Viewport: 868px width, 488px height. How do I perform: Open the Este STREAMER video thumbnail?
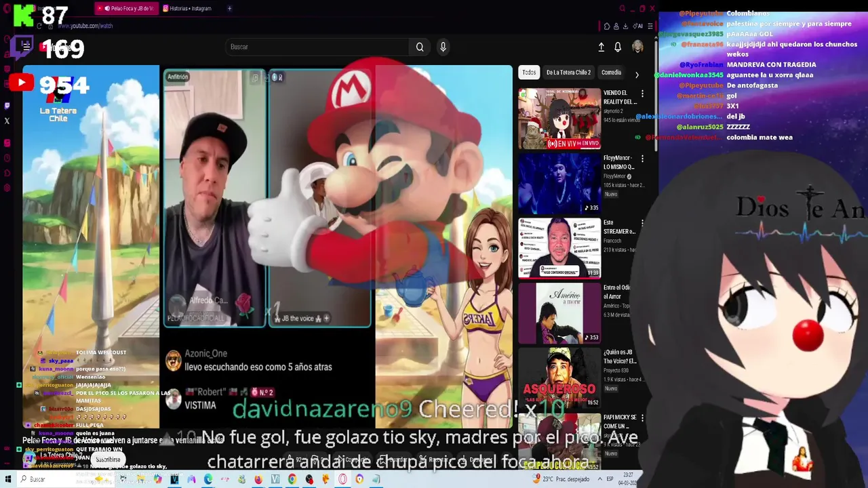point(559,247)
